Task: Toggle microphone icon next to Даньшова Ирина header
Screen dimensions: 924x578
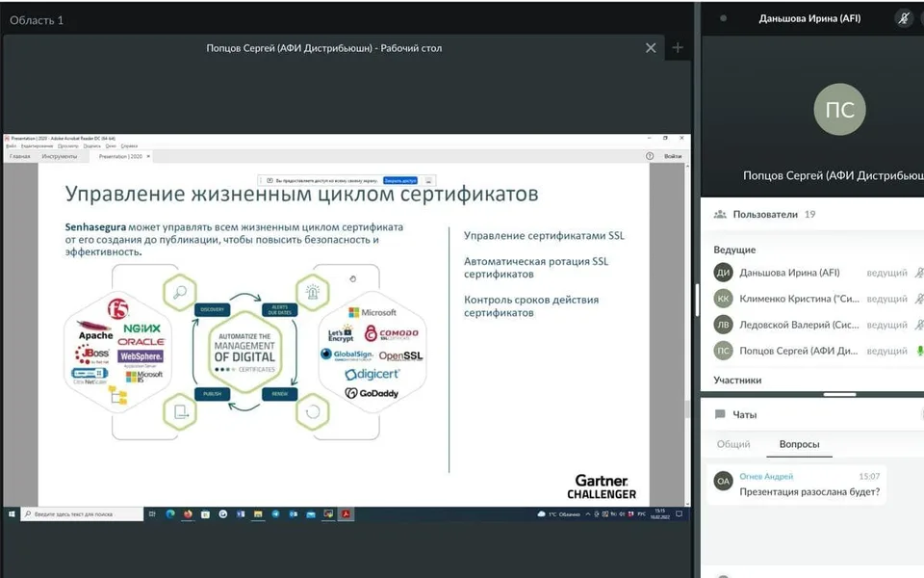Action: [x=904, y=18]
